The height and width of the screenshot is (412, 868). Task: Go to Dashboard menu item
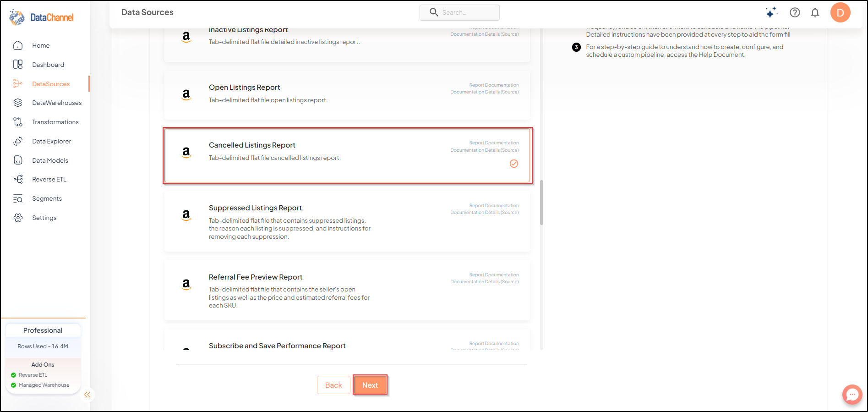[x=48, y=65]
